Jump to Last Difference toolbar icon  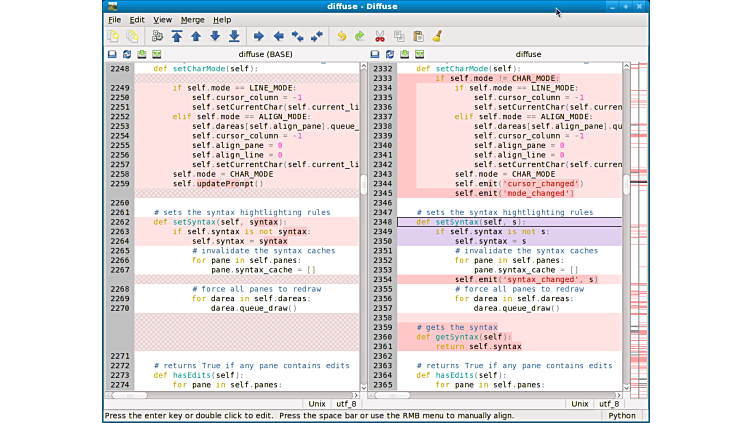(234, 36)
